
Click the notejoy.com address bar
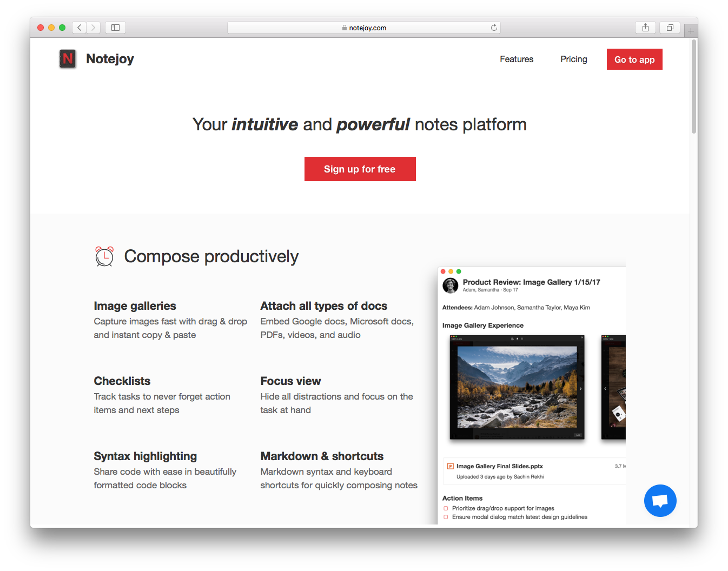363,28
